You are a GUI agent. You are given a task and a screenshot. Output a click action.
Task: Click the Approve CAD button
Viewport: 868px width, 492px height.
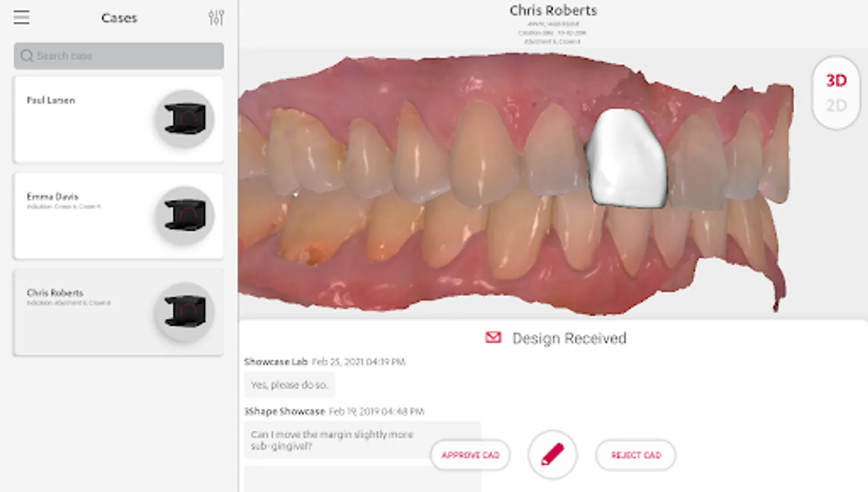pyautogui.click(x=470, y=455)
